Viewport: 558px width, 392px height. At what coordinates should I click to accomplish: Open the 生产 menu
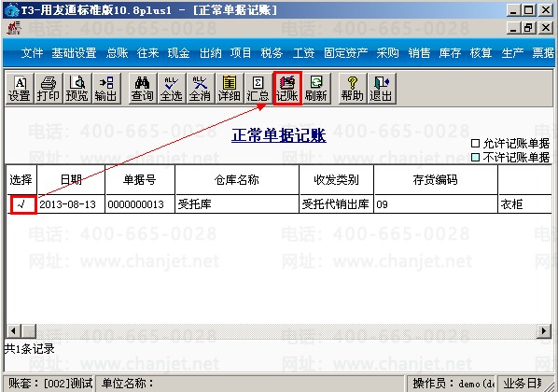point(512,53)
